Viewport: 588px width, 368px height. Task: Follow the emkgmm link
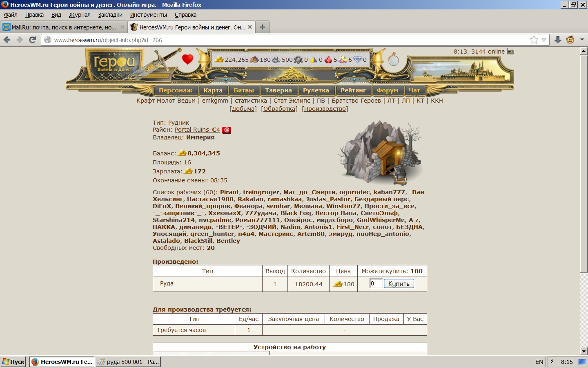click(x=215, y=101)
